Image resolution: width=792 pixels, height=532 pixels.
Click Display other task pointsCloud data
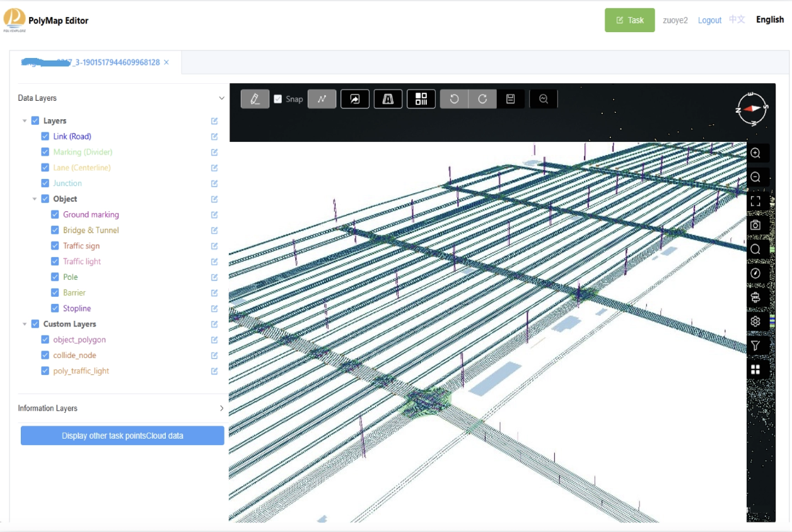pos(122,436)
